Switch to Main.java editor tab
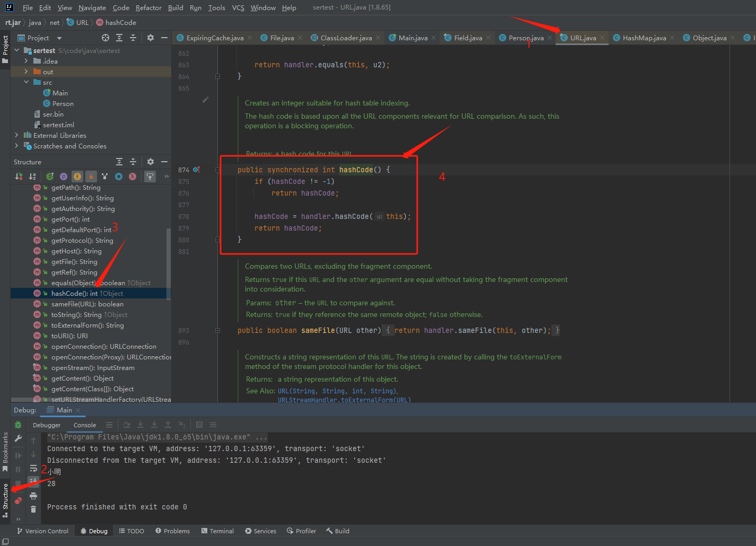The height and width of the screenshot is (546, 756). [413, 38]
